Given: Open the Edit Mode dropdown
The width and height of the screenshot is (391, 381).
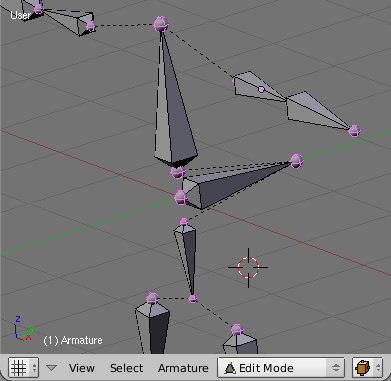Looking at the screenshot, I should coord(281,368).
